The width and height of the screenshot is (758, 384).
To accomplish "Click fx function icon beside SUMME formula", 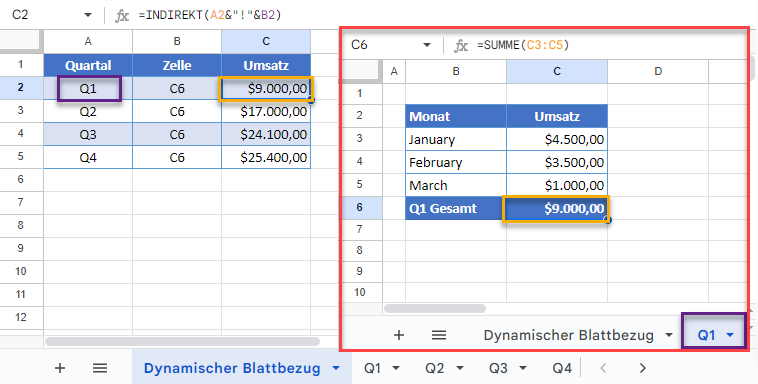I will 461,45.
